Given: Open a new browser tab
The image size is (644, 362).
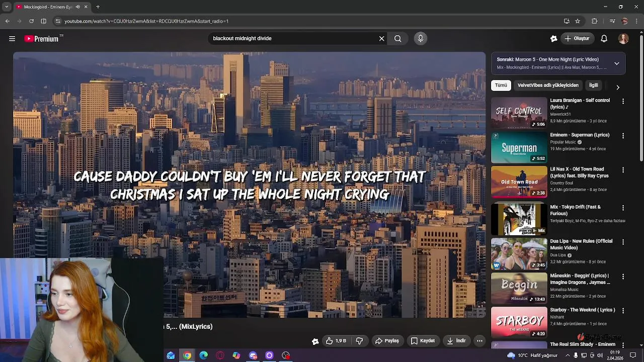Looking at the screenshot, I should [98, 7].
